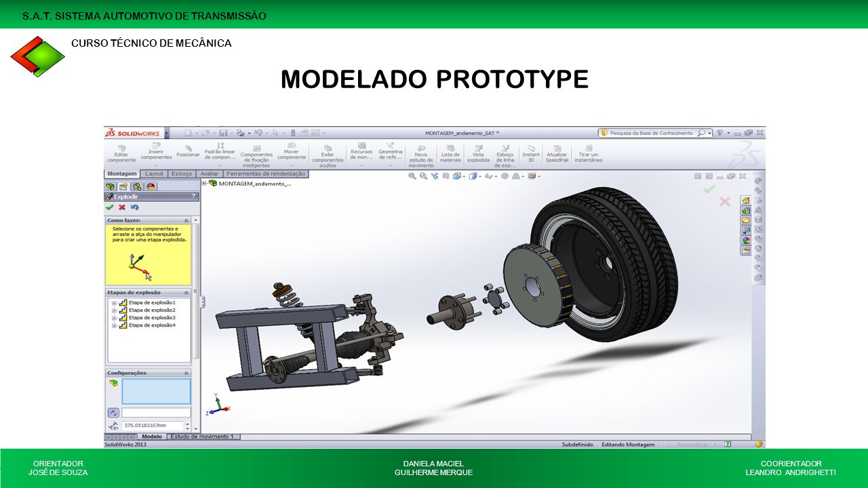This screenshot has width=868, height=488.
Task: Switch to Montagem tab
Action: point(123,174)
